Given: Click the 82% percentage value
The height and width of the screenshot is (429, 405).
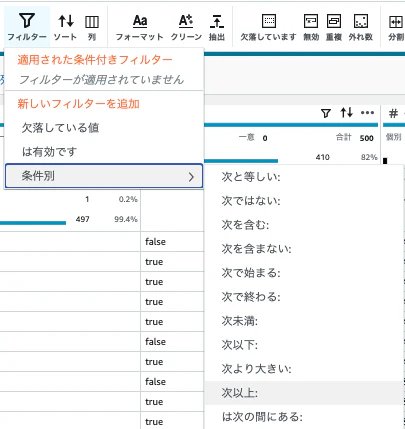Looking at the screenshot, I should coord(369,157).
